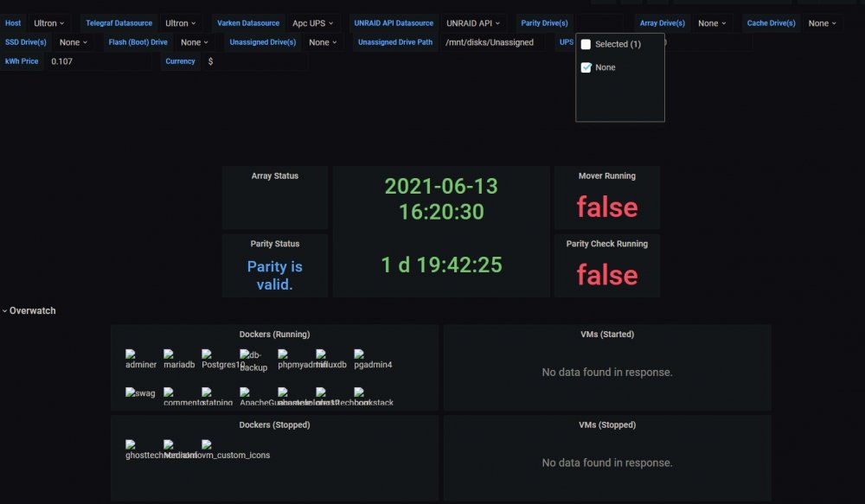Click the Currency input field
This screenshot has width=865, height=504.
(255, 61)
